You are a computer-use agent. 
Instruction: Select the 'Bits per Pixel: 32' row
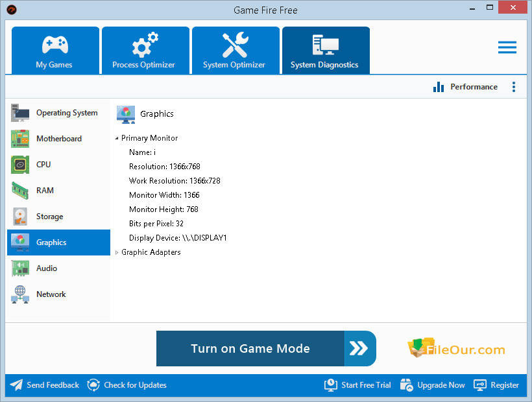pos(156,224)
